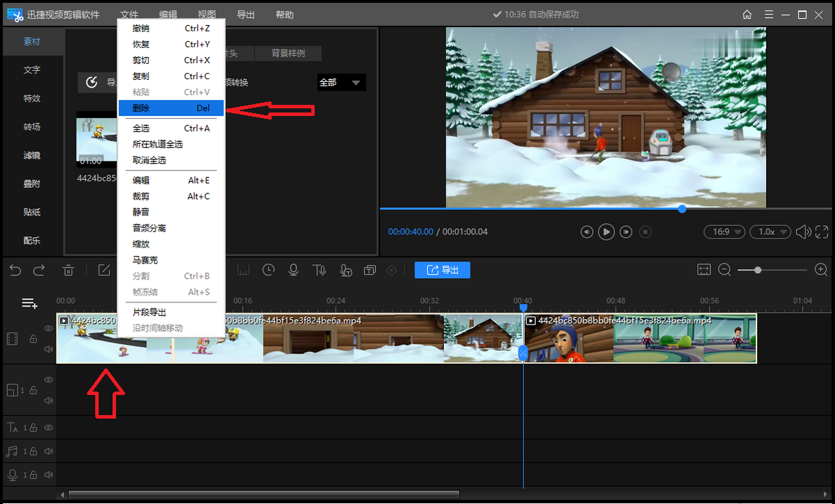The height and width of the screenshot is (504, 835).
Task: Open the 配乐 sidebar tab
Action: coord(32,241)
